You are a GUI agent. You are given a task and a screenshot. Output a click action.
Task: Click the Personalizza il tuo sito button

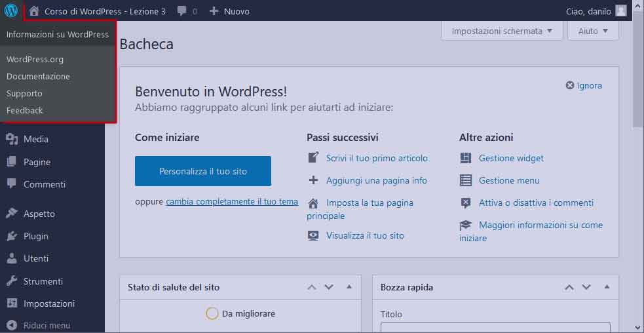tap(203, 171)
